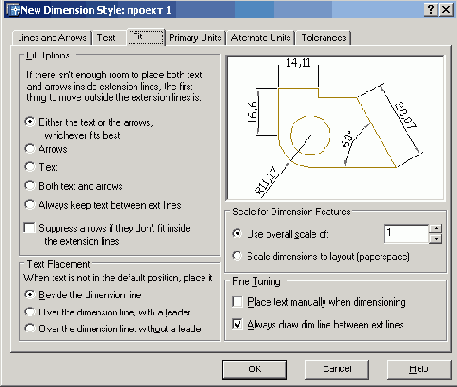Enable 'Place text manually when dimensioning'
Image resolution: width=457 pixels, height=387 pixels.
click(x=237, y=302)
